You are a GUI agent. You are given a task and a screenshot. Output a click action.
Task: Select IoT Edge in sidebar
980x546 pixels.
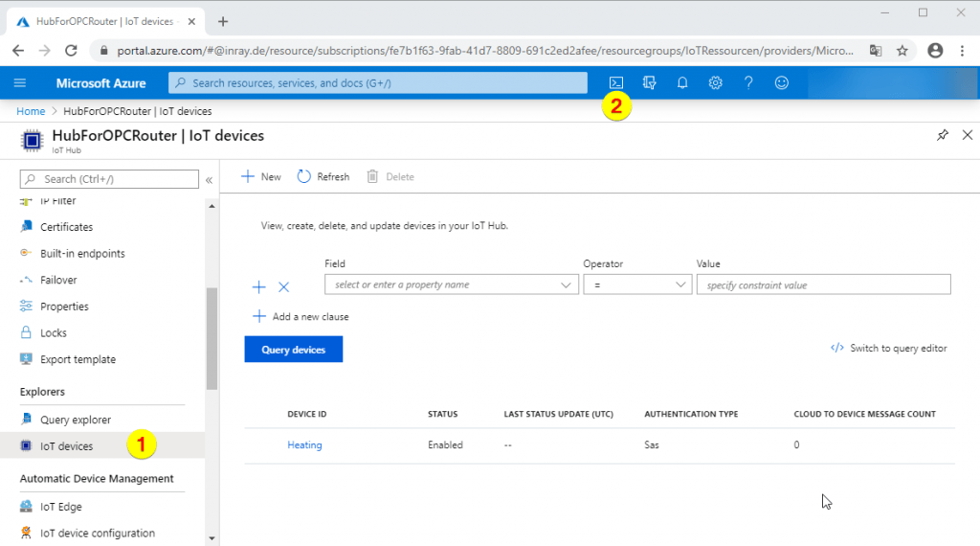pos(60,507)
